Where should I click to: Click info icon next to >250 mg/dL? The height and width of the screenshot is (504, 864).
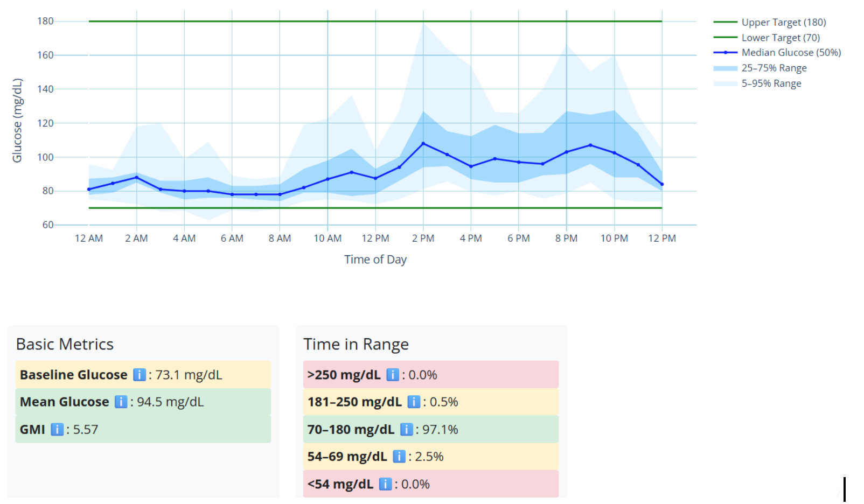pos(393,375)
